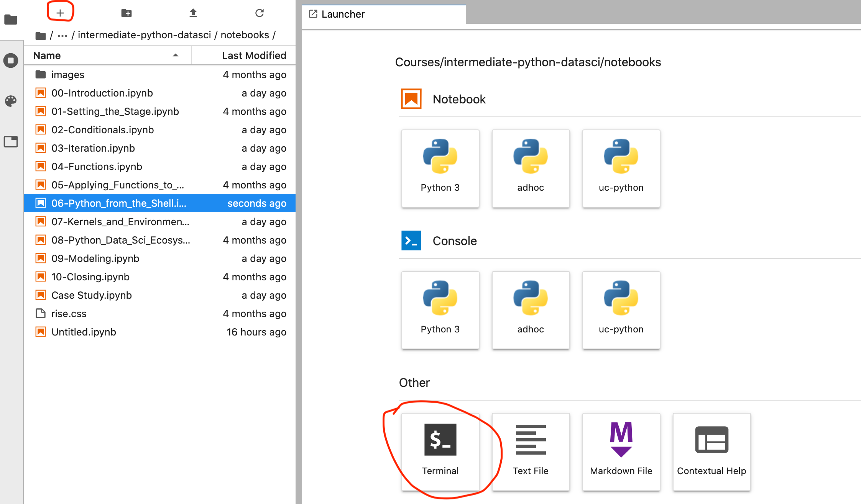Open the Open Tabs sidebar icon
Screen dimensions: 861x504
(x=11, y=142)
